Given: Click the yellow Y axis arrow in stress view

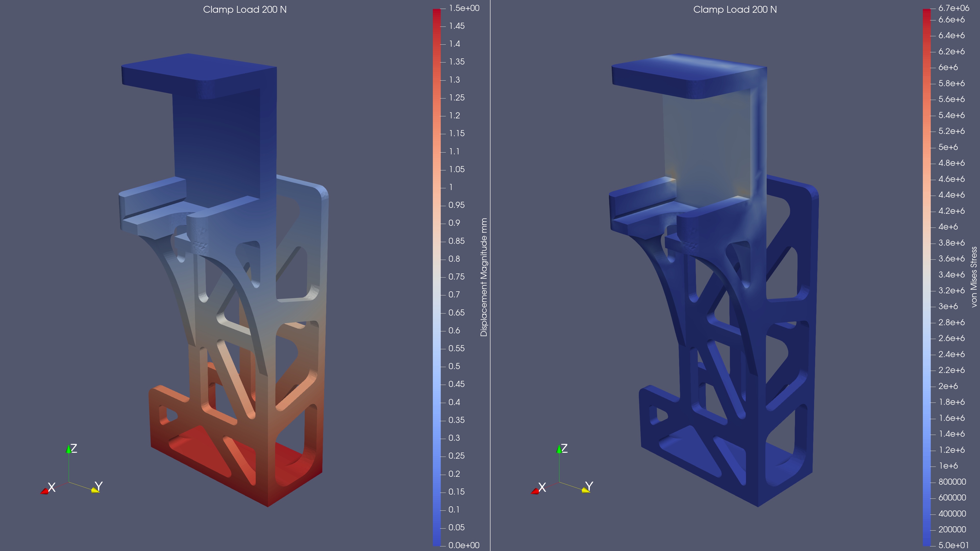Looking at the screenshot, I should click(585, 491).
